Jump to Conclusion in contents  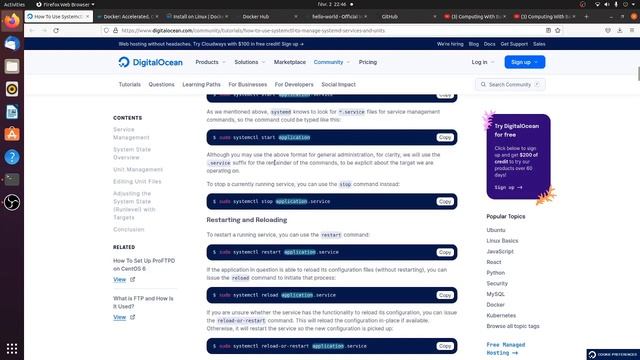point(129,229)
